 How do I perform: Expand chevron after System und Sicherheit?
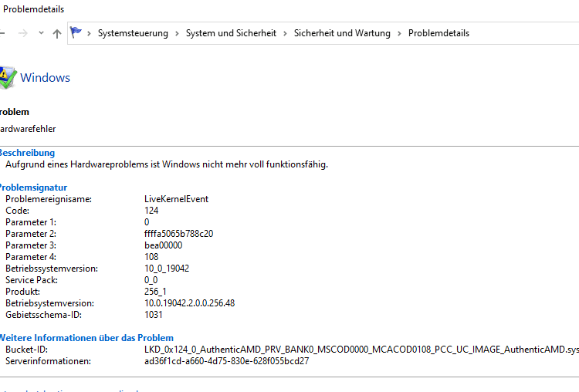285,34
